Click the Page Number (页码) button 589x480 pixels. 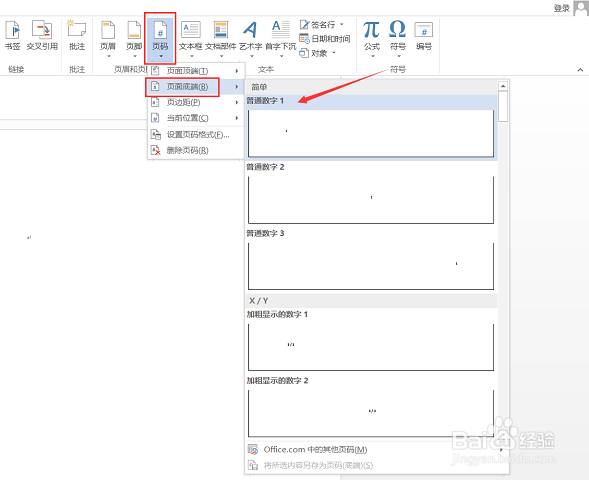[160, 38]
